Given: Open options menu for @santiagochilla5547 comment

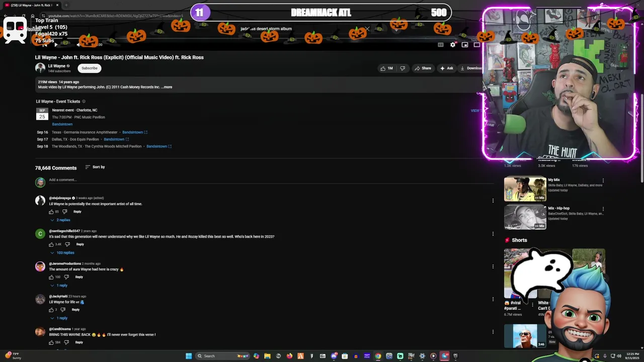Looking at the screenshot, I should point(493,233).
